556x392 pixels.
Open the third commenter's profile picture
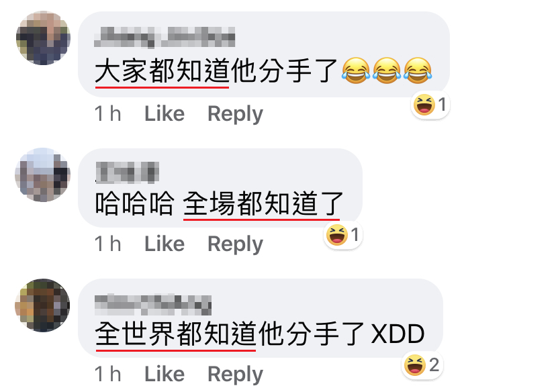pos(42,305)
